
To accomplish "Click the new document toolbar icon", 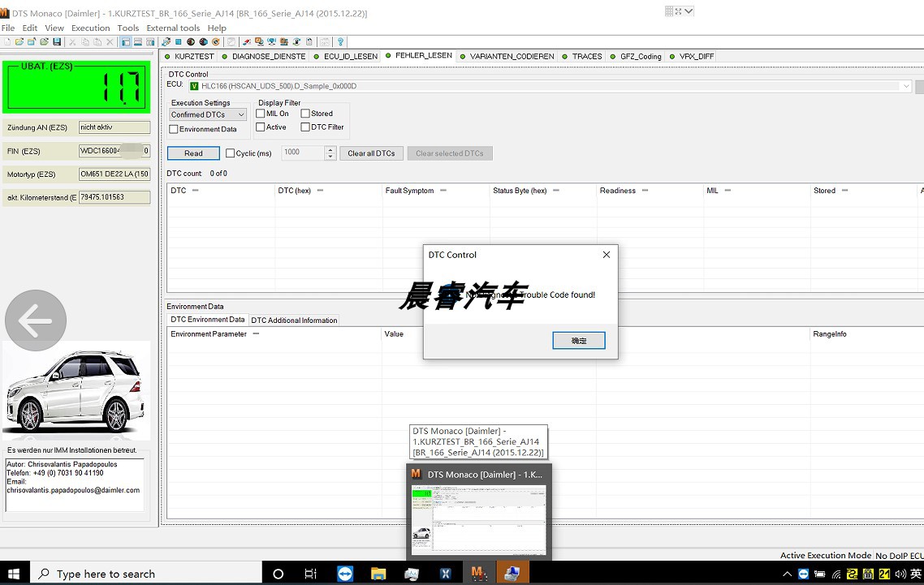I will (7, 42).
